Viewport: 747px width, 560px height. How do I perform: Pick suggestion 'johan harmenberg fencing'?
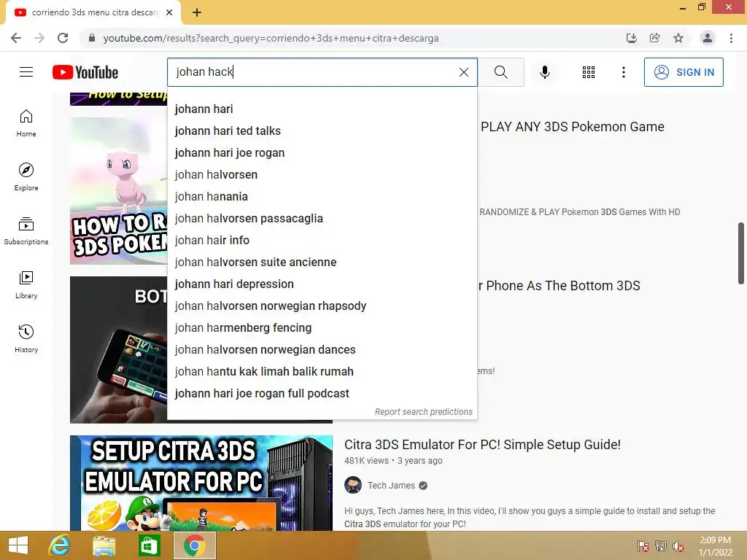tap(322, 328)
